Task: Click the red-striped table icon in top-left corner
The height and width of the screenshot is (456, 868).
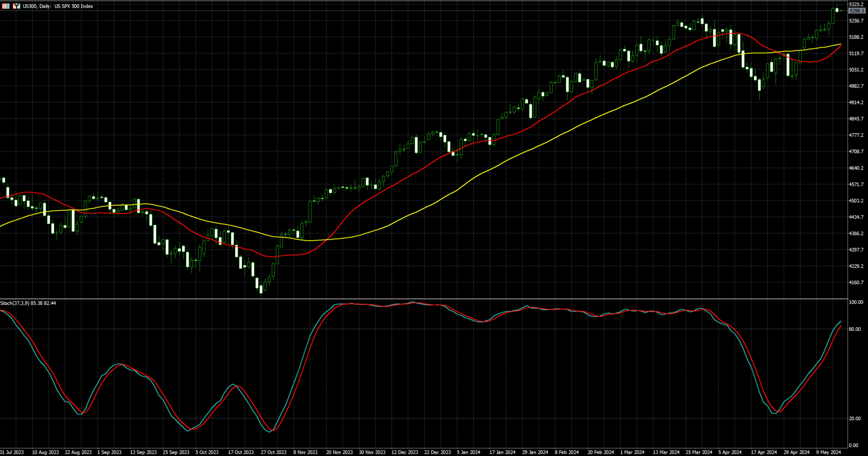Action: [x=6, y=6]
